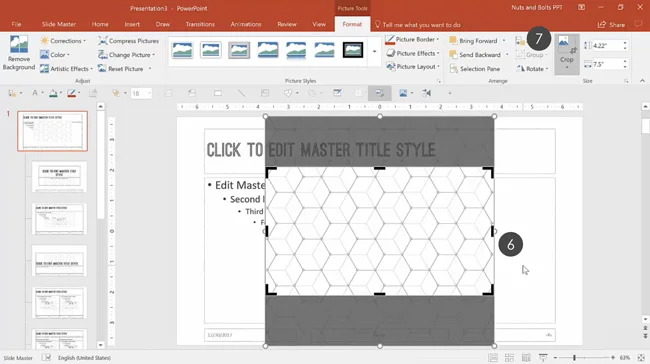Switch to Reading View icon
This screenshot has width=650, height=364.
point(526,358)
